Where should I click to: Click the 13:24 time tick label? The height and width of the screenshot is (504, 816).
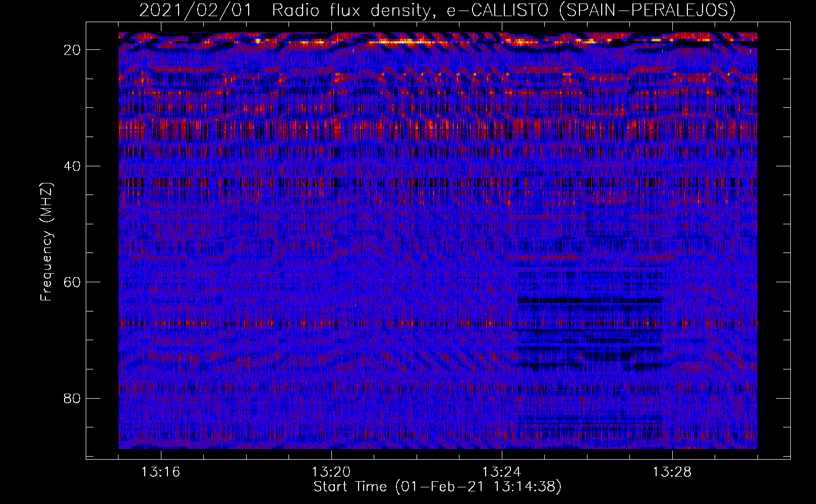click(x=501, y=472)
